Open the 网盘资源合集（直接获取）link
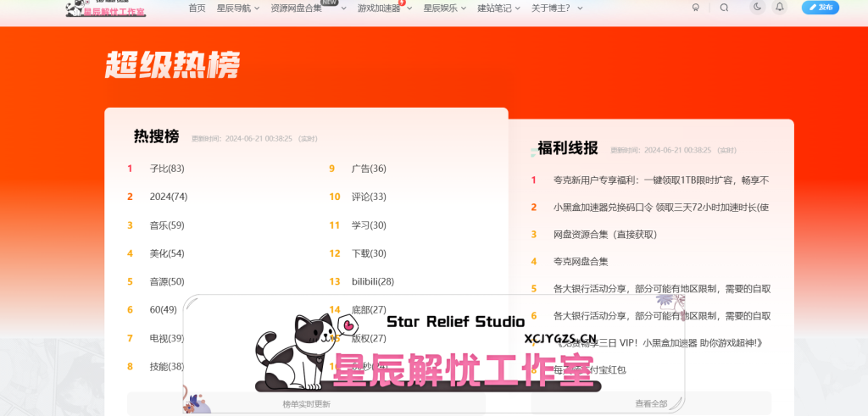The height and width of the screenshot is (416, 868). tap(605, 235)
